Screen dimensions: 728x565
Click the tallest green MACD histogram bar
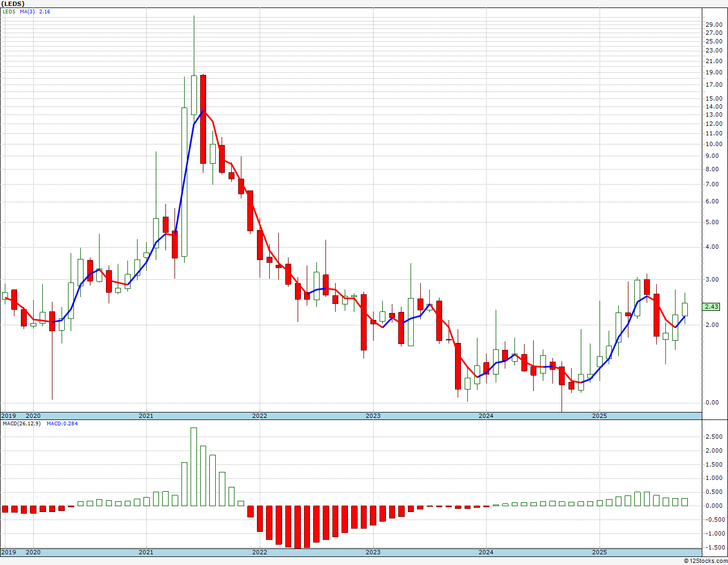(194, 467)
